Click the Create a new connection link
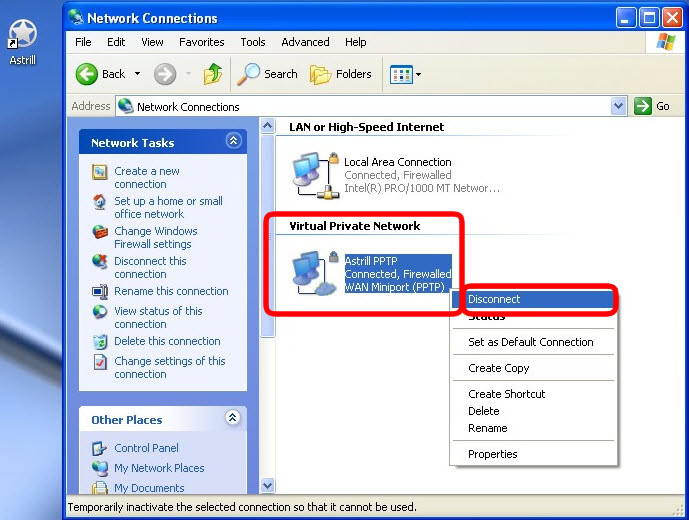Image resolution: width=689 pixels, height=524 pixels. [147, 178]
